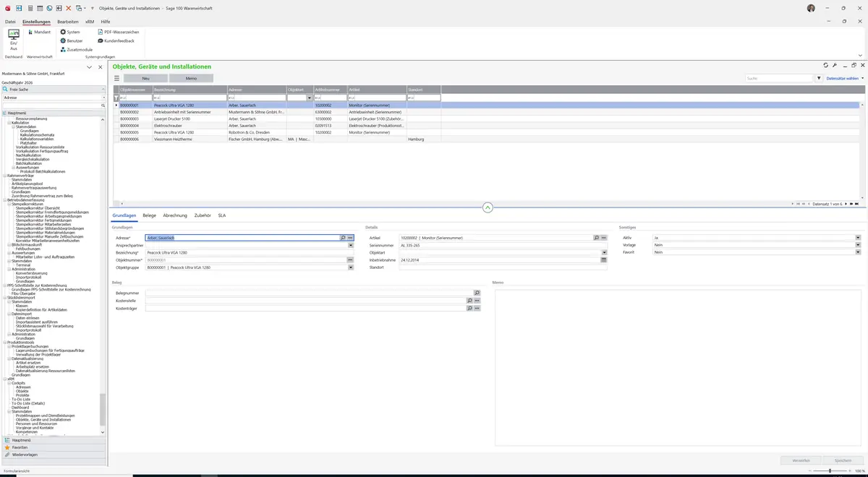This screenshot has width=868, height=477.
Task: Open Mandant settings in the ribbon
Action: tap(38, 32)
